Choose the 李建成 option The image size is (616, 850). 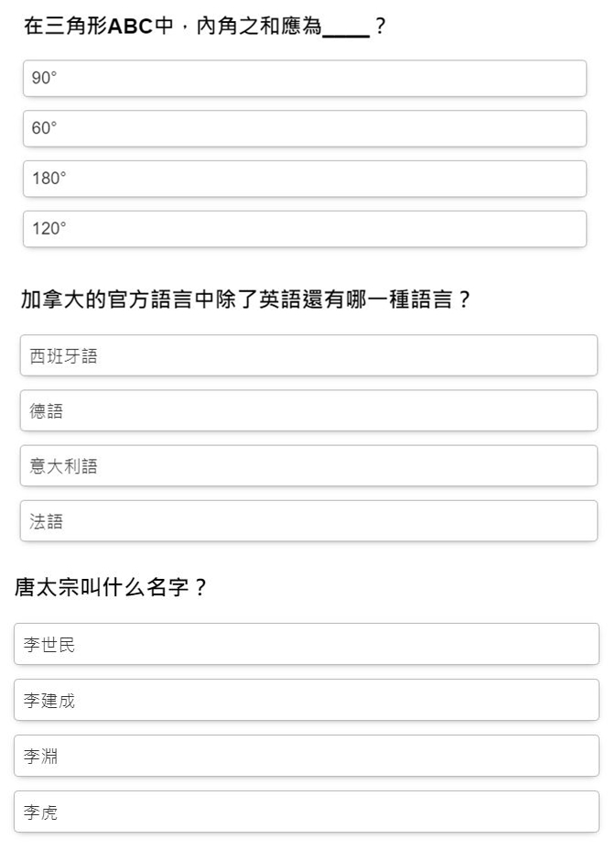pos(309,700)
